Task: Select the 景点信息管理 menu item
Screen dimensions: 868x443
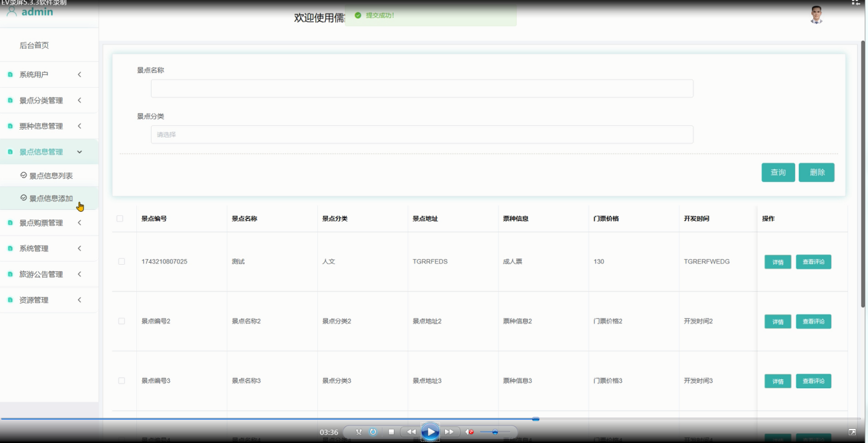Action: pos(49,152)
